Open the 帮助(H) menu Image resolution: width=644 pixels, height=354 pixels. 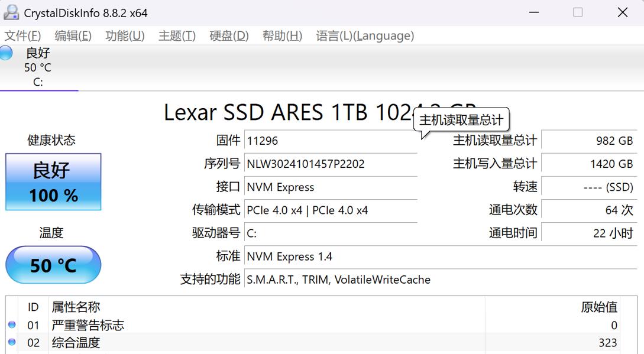click(282, 36)
